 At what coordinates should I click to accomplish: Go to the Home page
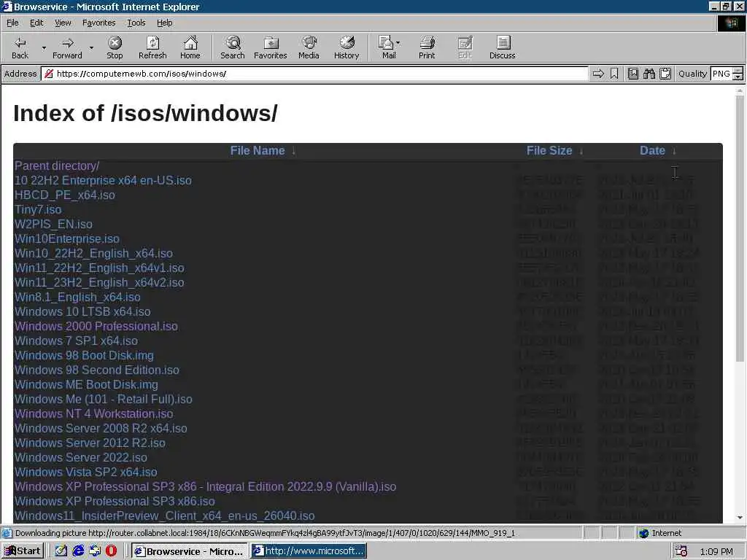190,47
